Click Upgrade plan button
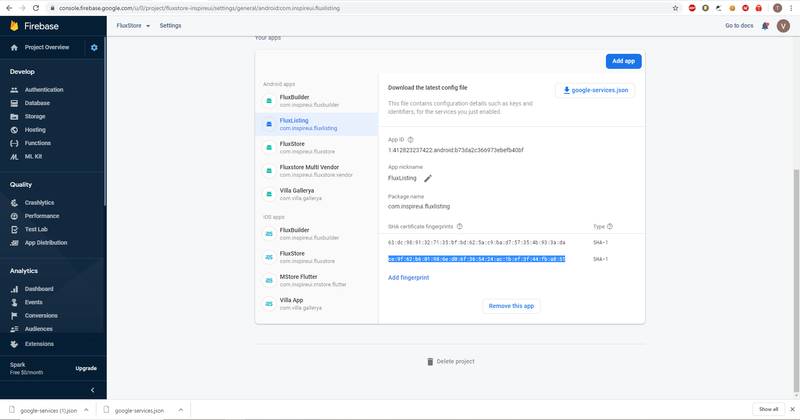This screenshot has height=420, width=800. [x=86, y=368]
